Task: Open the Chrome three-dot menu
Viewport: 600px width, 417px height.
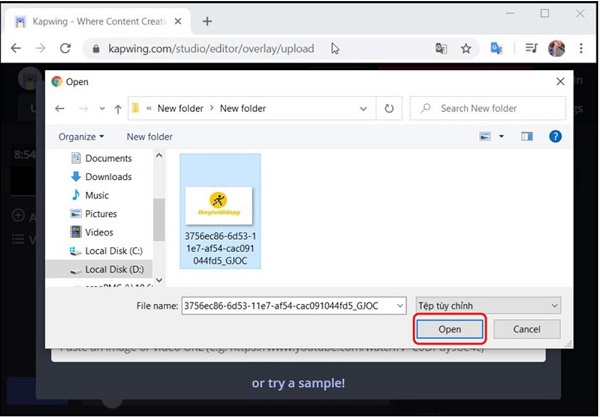Action: click(581, 48)
